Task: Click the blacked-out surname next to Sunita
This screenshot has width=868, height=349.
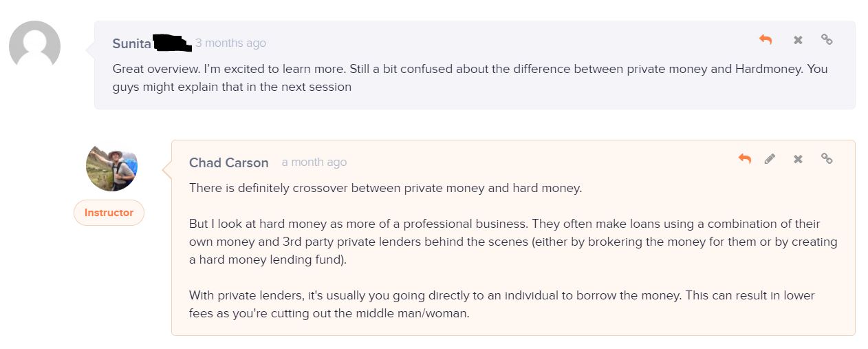Action: pos(171,43)
